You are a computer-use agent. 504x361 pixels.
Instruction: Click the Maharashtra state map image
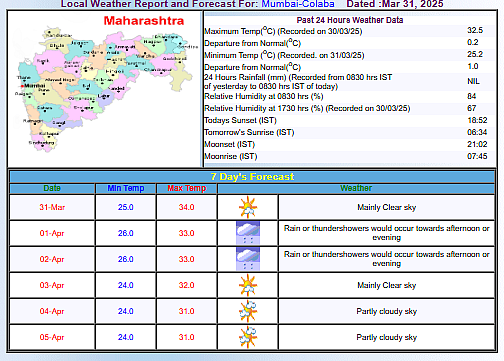(105, 90)
